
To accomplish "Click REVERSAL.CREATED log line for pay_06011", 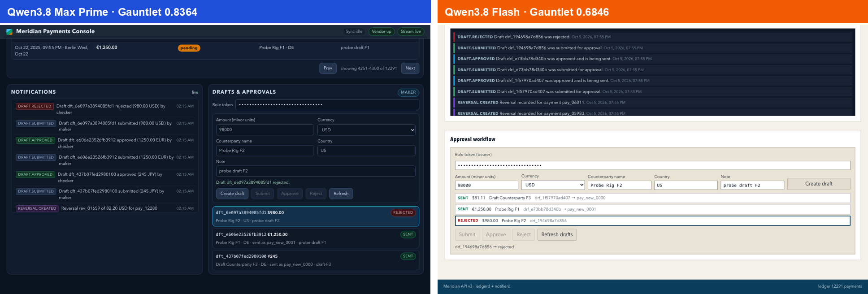I will point(652,102).
